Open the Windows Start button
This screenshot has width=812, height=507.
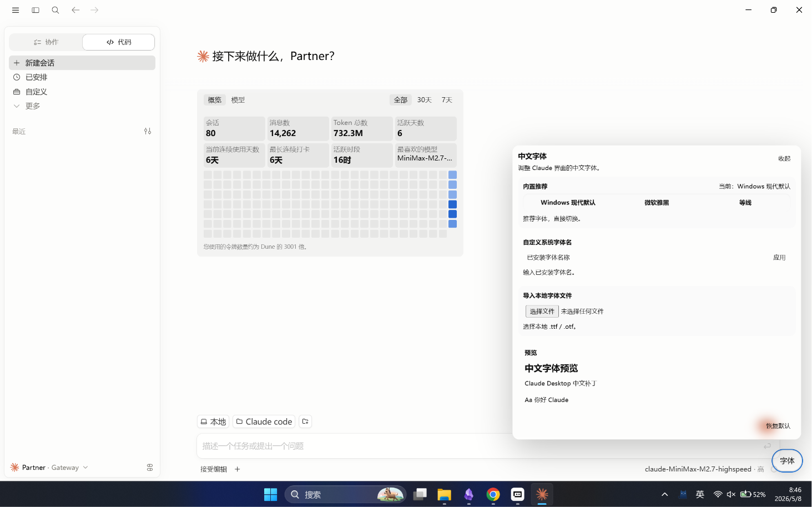click(x=270, y=495)
